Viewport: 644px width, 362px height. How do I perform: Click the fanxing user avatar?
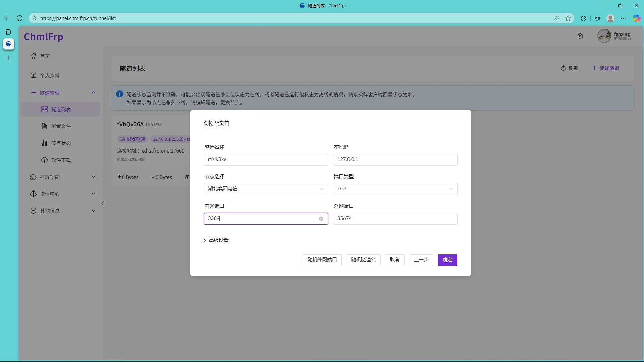(x=604, y=36)
